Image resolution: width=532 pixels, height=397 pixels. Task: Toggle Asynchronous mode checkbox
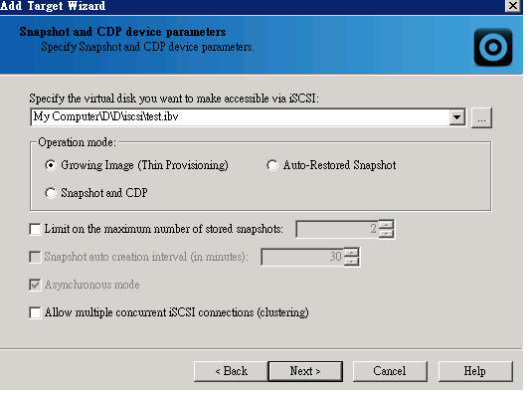(x=35, y=285)
